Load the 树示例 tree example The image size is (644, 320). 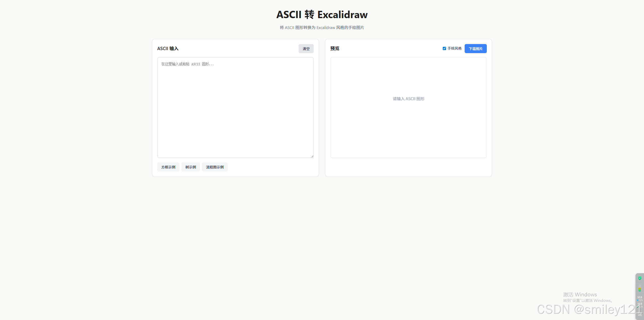[x=190, y=167]
